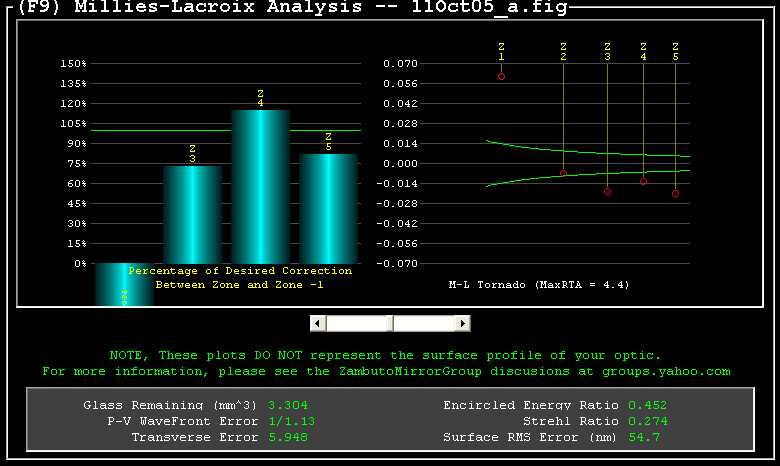
Task: Click the M-L Tornado MaxRTA label
Action: pyautogui.click(x=538, y=285)
